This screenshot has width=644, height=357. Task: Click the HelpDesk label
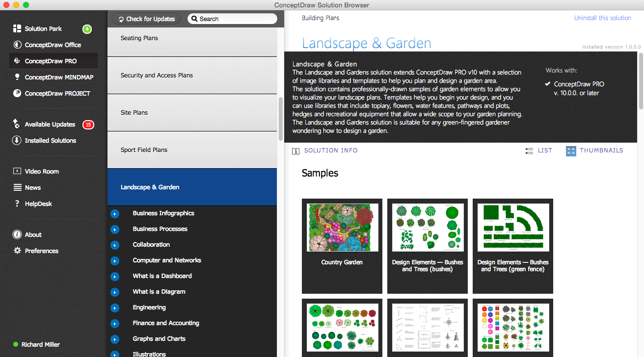pyautogui.click(x=38, y=204)
